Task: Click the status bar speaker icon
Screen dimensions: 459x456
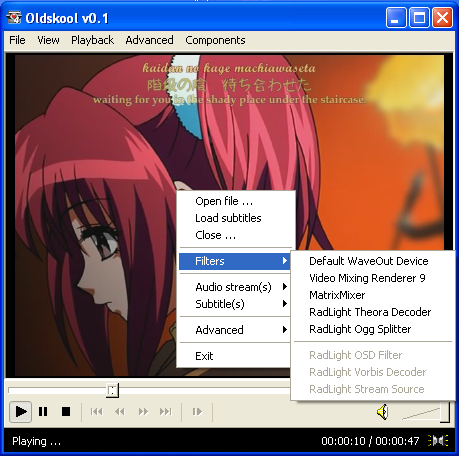Action: point(438,441)
